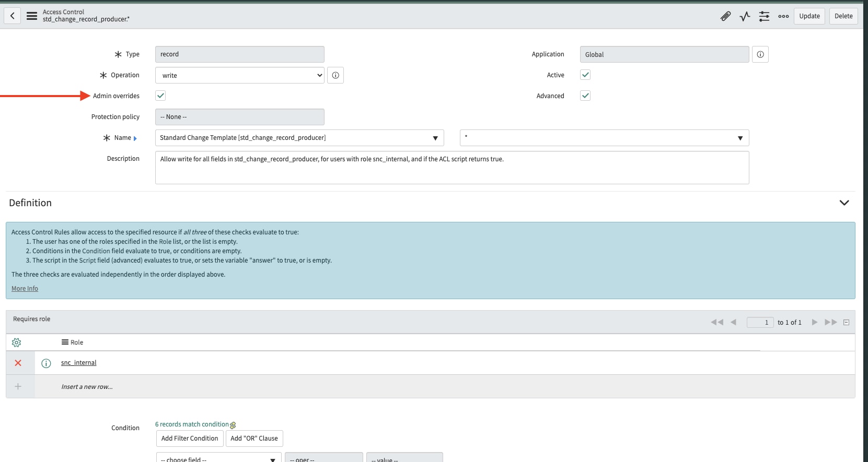Open the Protection policy None field
The height and width of the screenshot is (462, 868).
tap(240, 117)
